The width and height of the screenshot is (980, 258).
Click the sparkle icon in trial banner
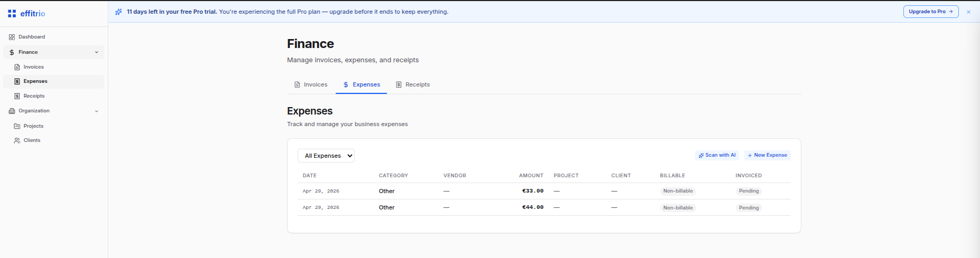tap(118, 12)
